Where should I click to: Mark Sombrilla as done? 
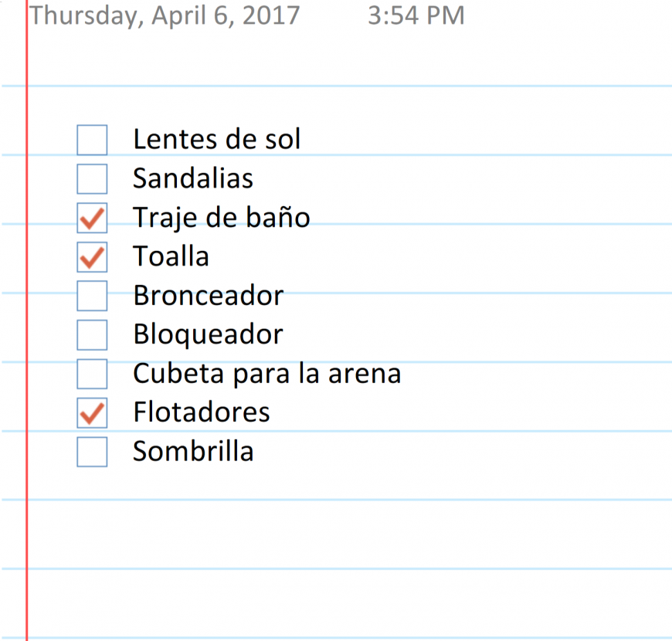point(92,452)
